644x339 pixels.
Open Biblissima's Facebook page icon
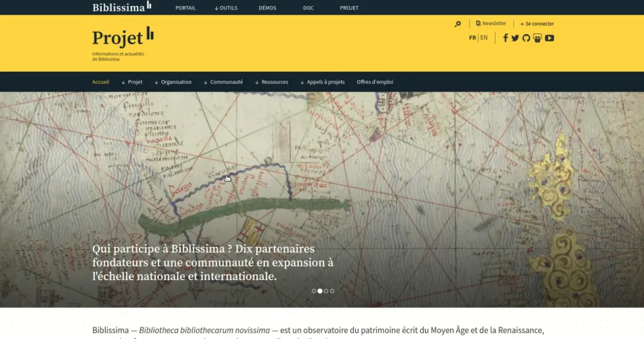coord(505,38)
